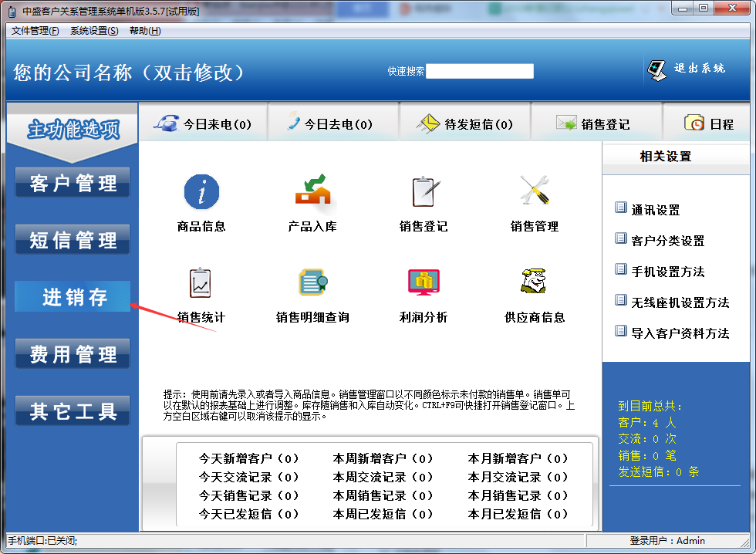Click the document icon beside 客户分类设置

click(620, 238)
